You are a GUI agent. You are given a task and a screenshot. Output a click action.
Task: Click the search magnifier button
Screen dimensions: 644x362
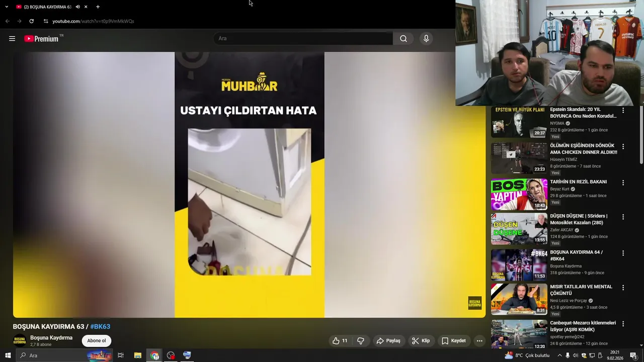404,39
